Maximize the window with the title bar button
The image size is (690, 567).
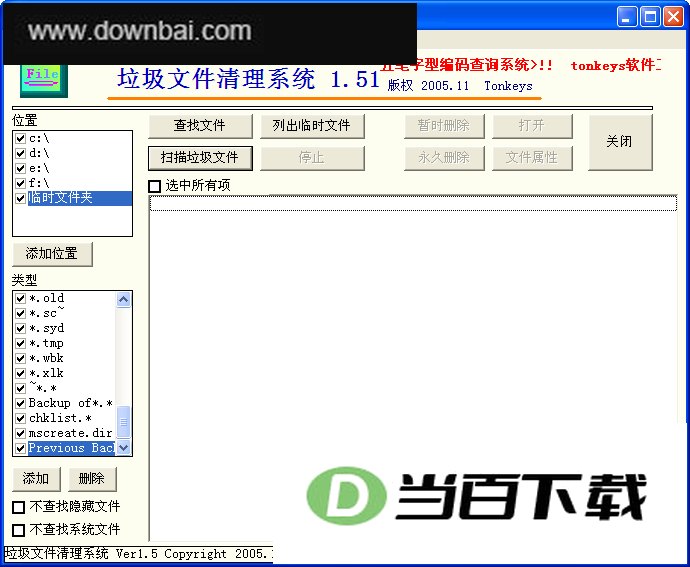click(x=650, y=17)
